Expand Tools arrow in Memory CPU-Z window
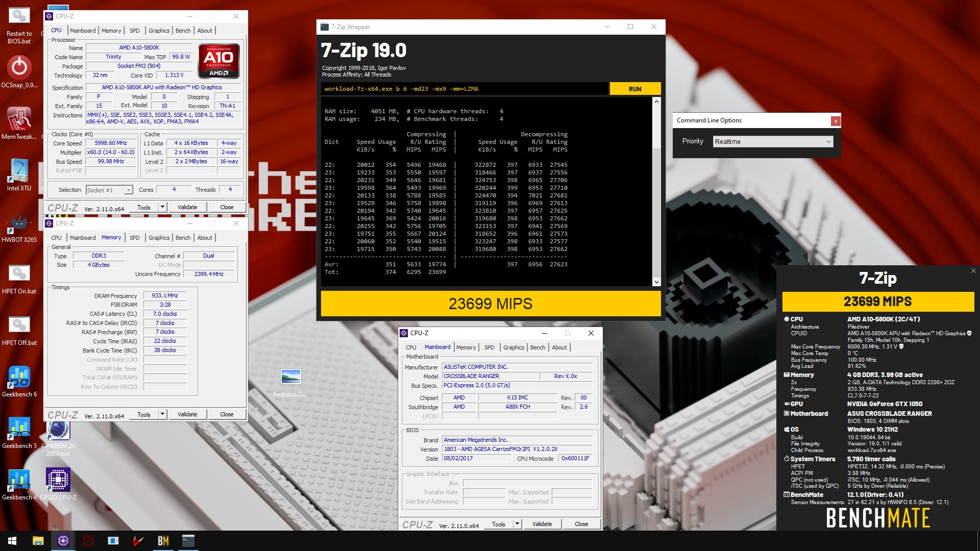 tap(163, 414)
